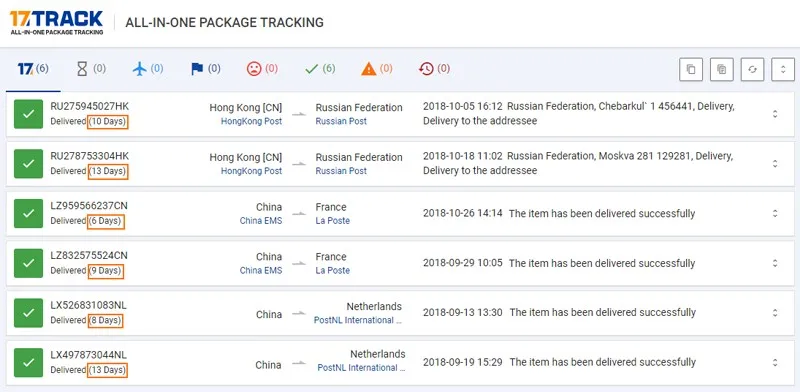This screenshot has width=800, height=392.
Task: Select the blue flag pickup status tab
Action: pos(206,69)
